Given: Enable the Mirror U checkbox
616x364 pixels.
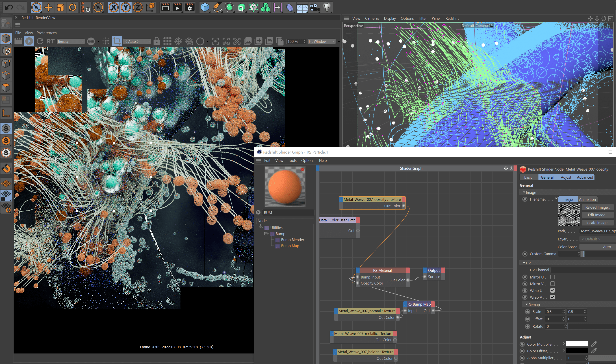Looking at the screenshot, I should tap(553, 277).
